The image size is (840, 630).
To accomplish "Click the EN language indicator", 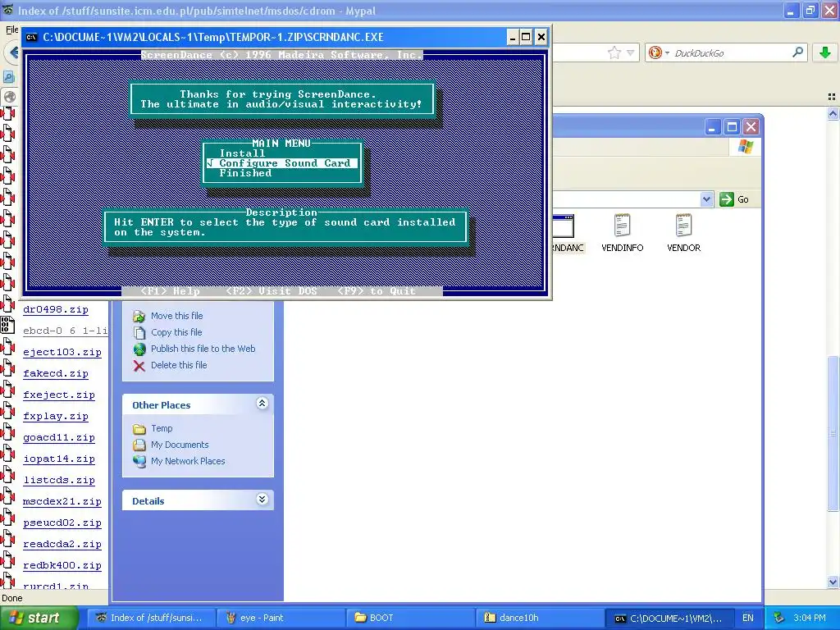I will pos(748,618).
